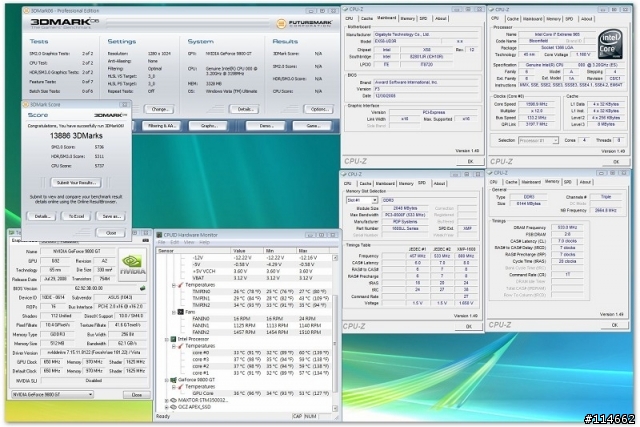The width and height of the screenshot is (640, 427).
Task: Click the Close button in GPU-Z
Action: pos(137,395)
